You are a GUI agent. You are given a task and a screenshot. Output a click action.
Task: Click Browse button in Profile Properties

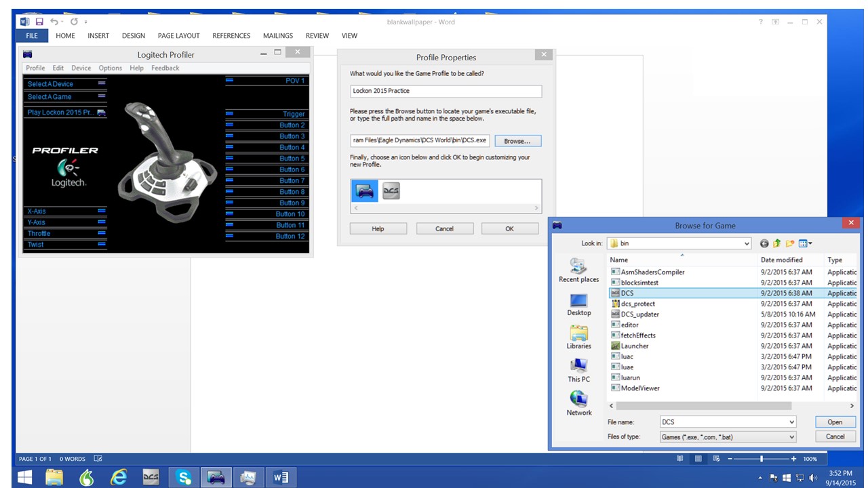(x=517, y=141)
